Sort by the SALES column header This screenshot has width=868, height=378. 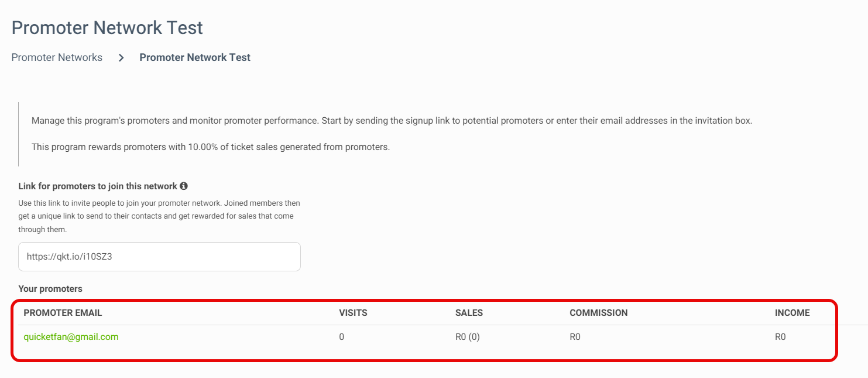[469, 313]
